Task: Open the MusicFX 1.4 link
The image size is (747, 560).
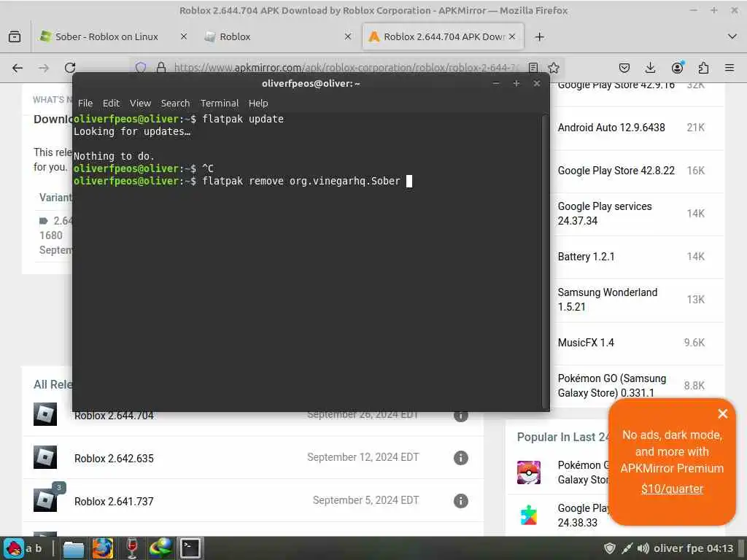Action: pos(586,343)
